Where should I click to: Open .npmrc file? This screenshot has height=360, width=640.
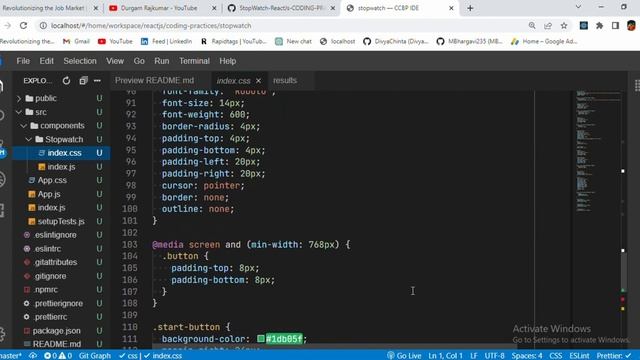(x=45, y=289)
